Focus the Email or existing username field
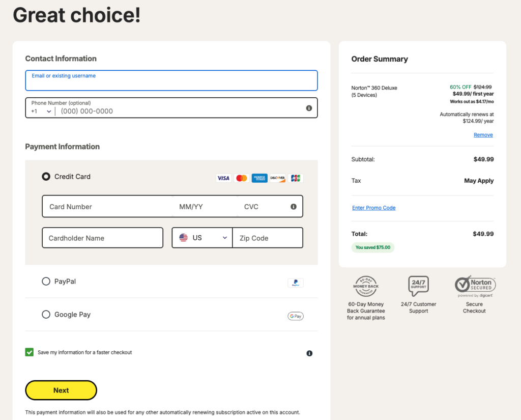 point(171,80)
